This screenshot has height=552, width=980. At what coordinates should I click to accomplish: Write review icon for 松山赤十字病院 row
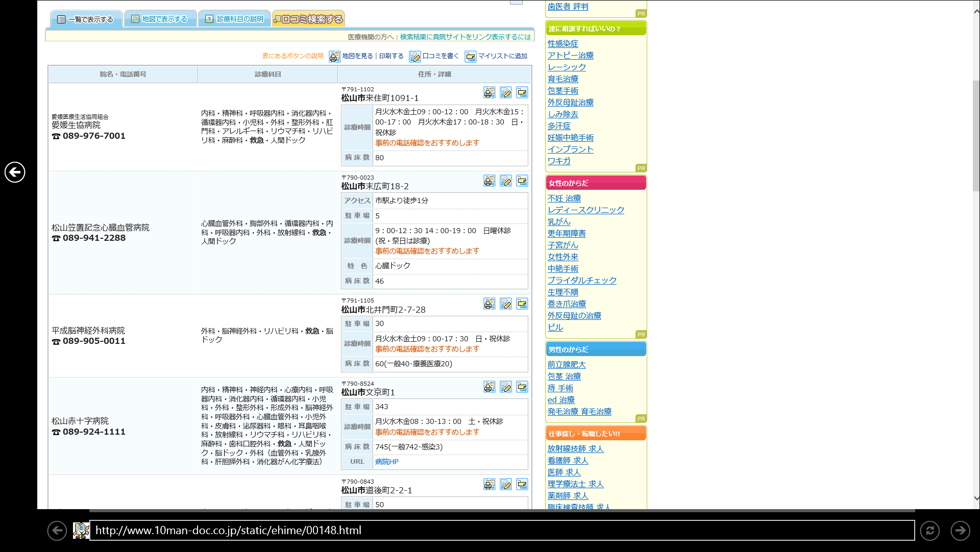tap(505, 387)
